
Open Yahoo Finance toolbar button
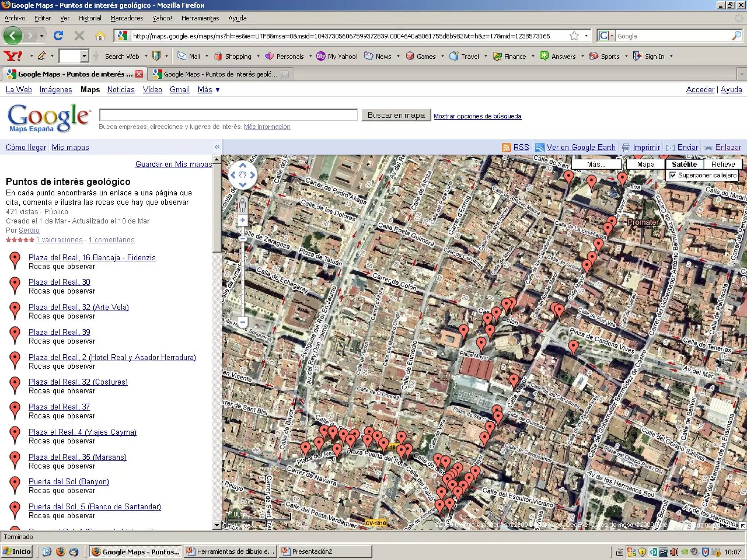[x=510, y=56]
